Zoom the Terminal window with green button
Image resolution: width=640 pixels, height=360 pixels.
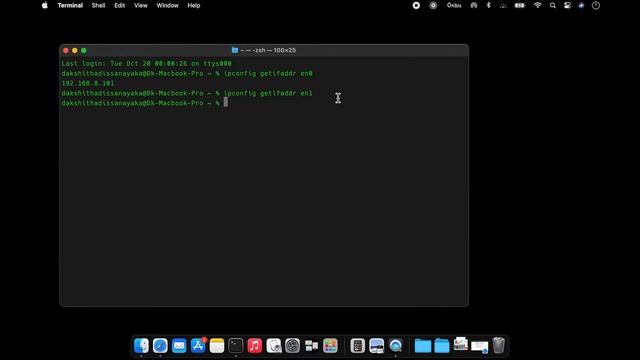coord(84,50)
